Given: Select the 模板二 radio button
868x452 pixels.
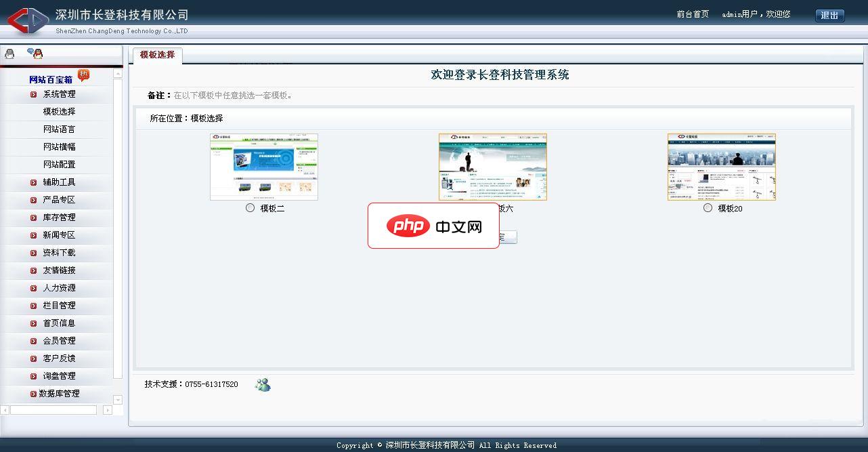Looking at the screenshot, I should click(x=250, y=208).
